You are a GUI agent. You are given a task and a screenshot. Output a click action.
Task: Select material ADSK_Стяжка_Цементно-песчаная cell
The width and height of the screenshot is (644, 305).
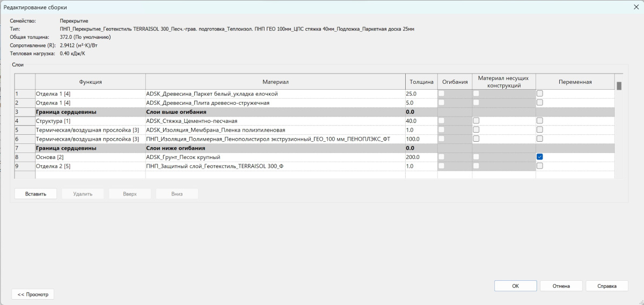(x=275, y=121)
